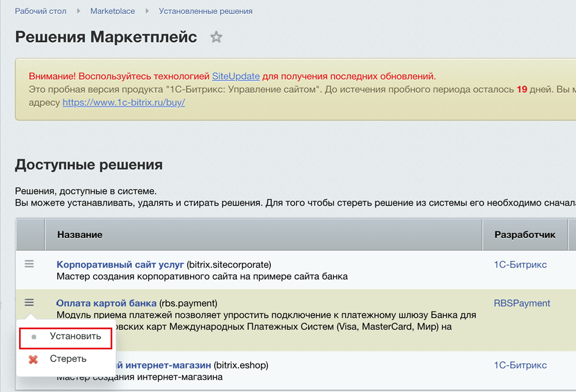576x392 pixels.
Task: Select Стереть in the context menu
Action: 68,359
